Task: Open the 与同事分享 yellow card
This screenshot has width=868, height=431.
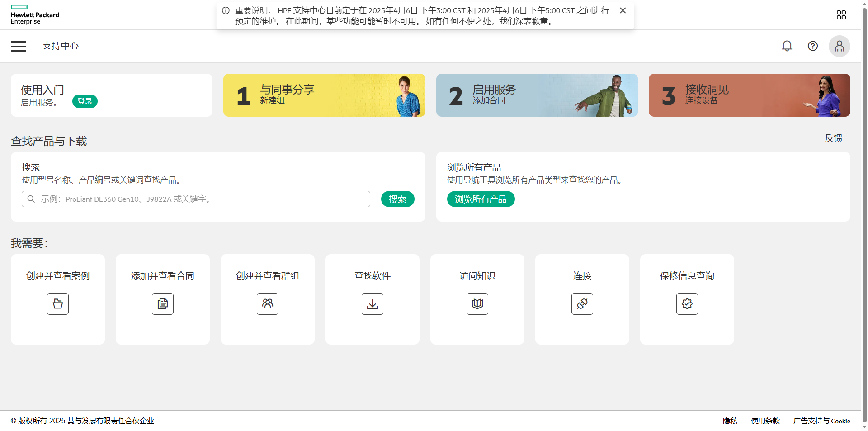Action: tap(324, 95)
